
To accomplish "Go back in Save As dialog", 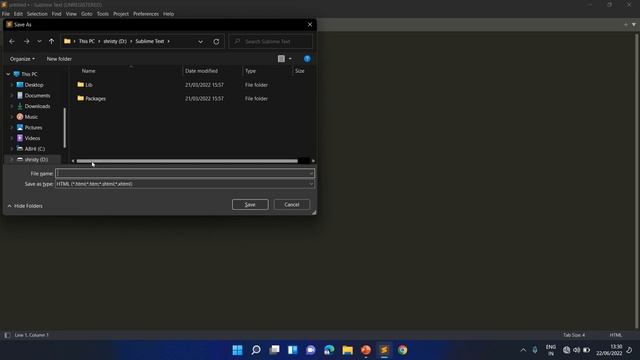I will (12, 41).
